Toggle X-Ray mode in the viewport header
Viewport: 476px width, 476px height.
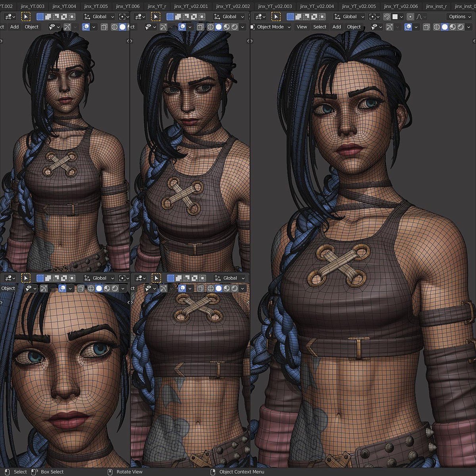(x=426, y=27)
